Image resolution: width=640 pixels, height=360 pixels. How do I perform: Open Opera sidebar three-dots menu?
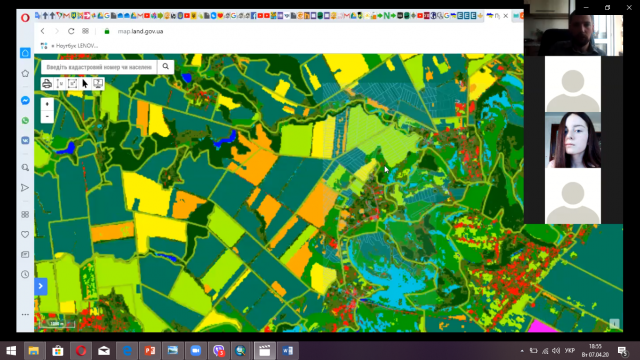coord(25,314)
